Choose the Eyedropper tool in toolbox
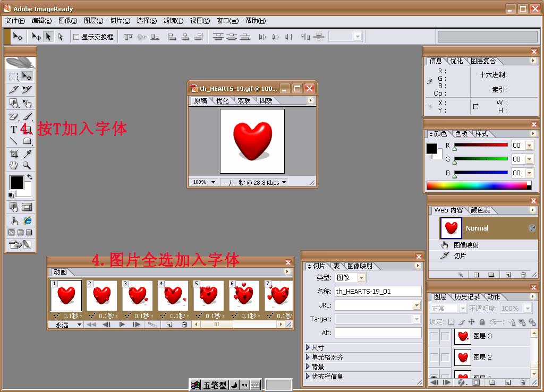The image size is (544, 392). 27,154
